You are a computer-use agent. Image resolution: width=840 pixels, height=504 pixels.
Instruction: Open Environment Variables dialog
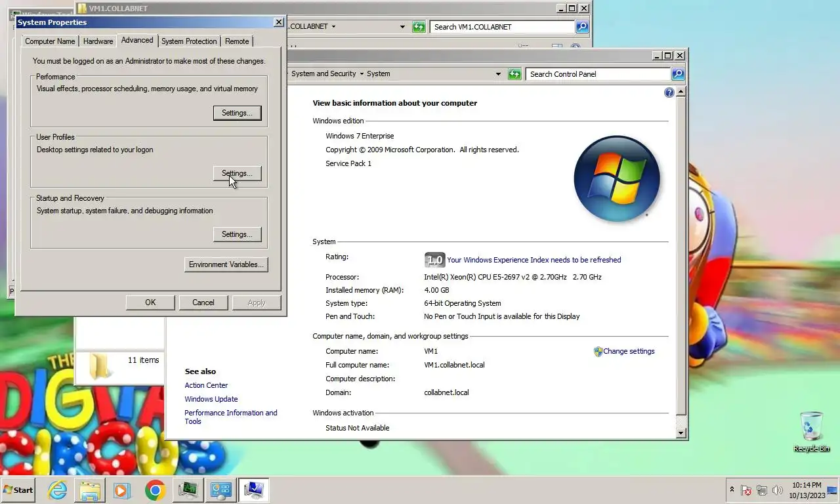[226, 264]
